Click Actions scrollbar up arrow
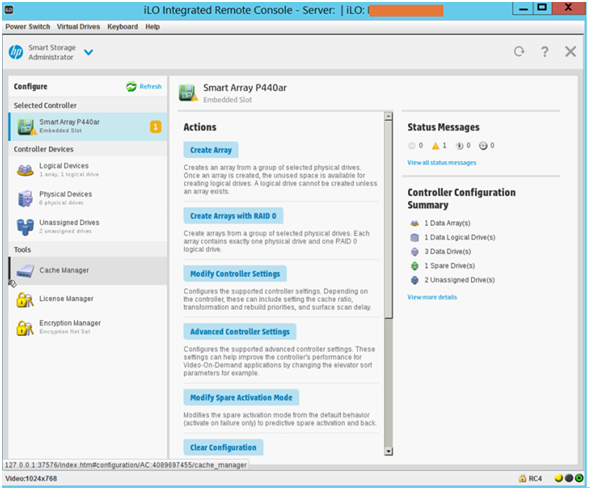The width and height of the screenshot is (592, 490). pos(388,116)
